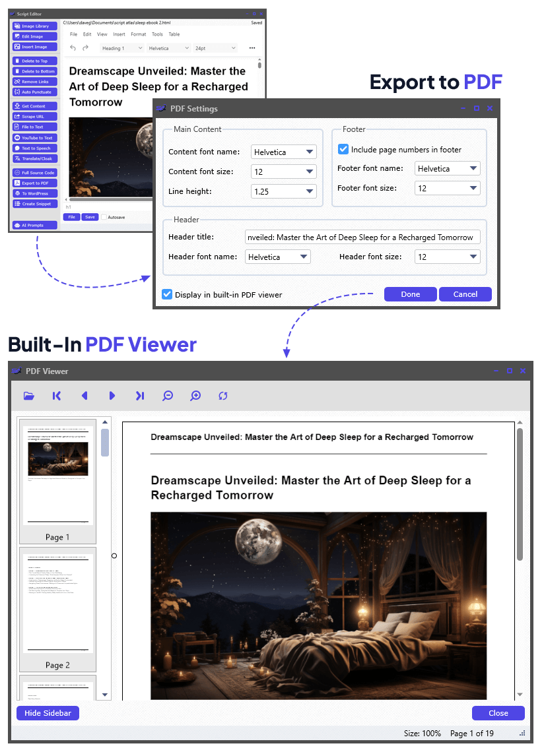Click Done in PDF Settings
This screenshot has height=756, width=544.
click(410, 294)
